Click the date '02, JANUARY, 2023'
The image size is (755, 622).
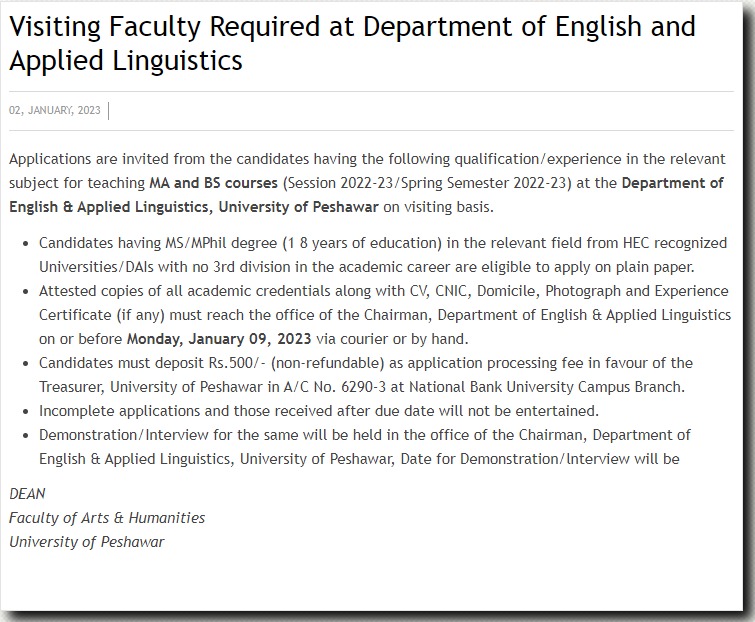point(55,110)
